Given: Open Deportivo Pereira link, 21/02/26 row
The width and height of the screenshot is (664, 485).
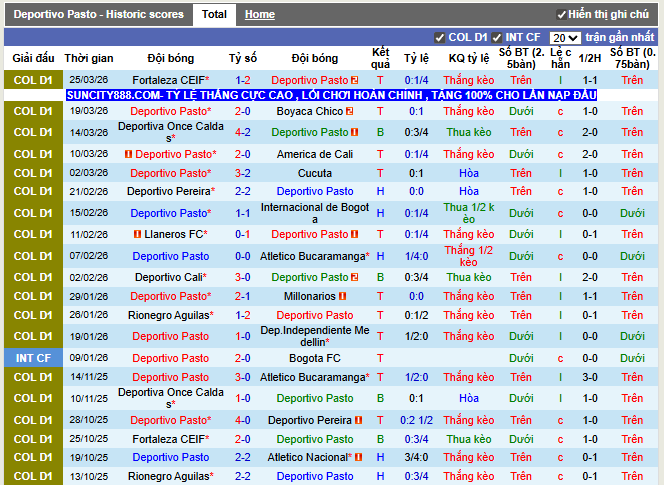Looking at the screenshot, I should [x=171, y=191].
